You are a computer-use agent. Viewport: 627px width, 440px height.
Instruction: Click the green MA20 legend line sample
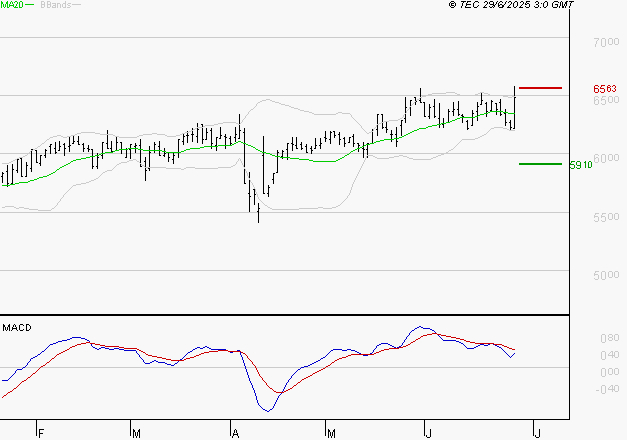pyautogui.click(x=30, y=6)
